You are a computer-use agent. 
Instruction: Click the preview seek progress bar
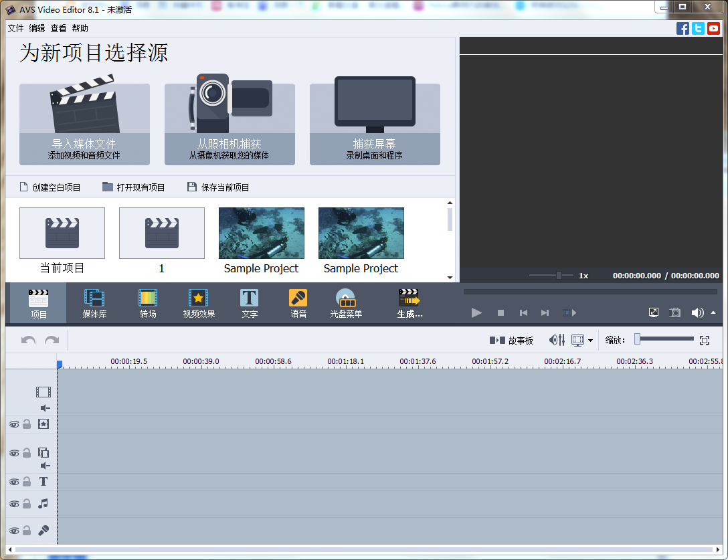[591, 292]
